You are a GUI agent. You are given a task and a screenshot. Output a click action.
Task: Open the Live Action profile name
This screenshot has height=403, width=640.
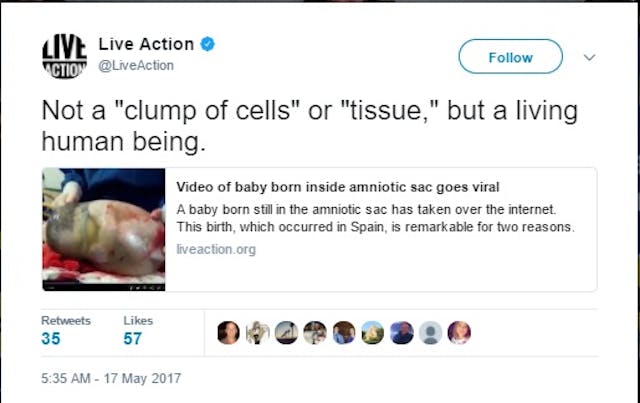(146, 45)
